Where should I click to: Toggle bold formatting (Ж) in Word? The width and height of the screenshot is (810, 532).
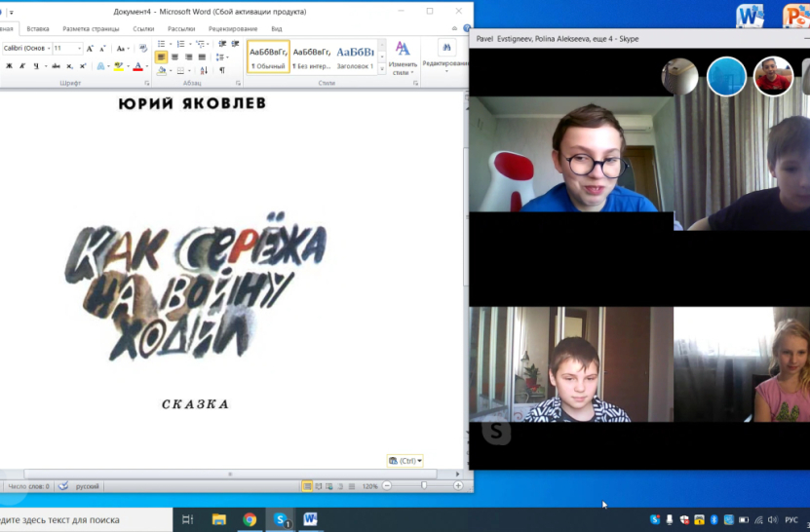pos(9,66)
